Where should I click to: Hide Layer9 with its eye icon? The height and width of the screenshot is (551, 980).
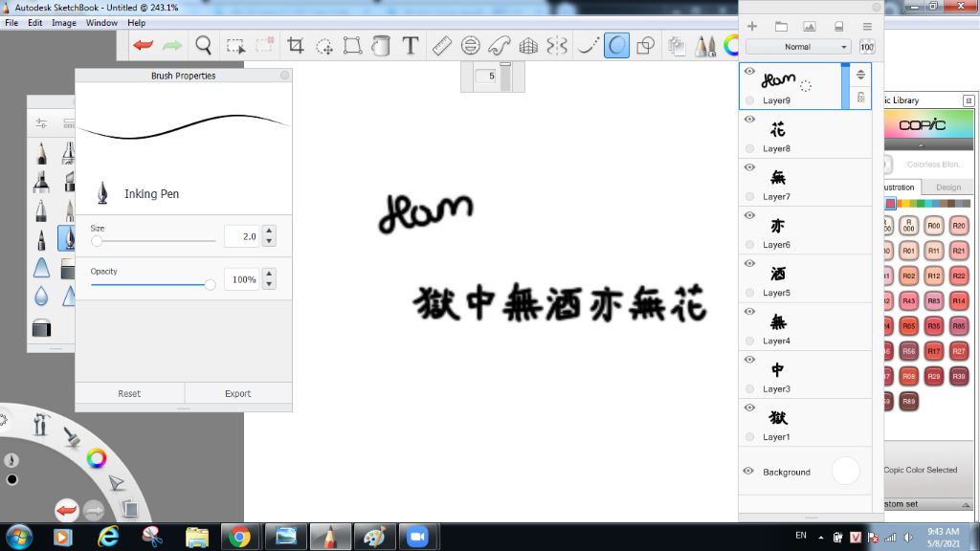point(749,71)
